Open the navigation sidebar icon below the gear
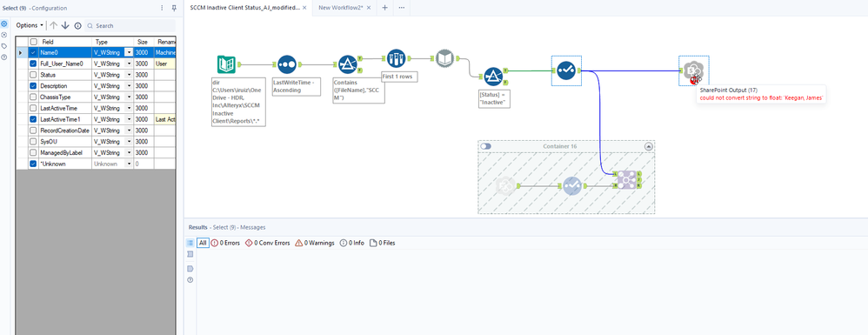Image resolution: width=868 pixels, height=335 pixels. 4,35
